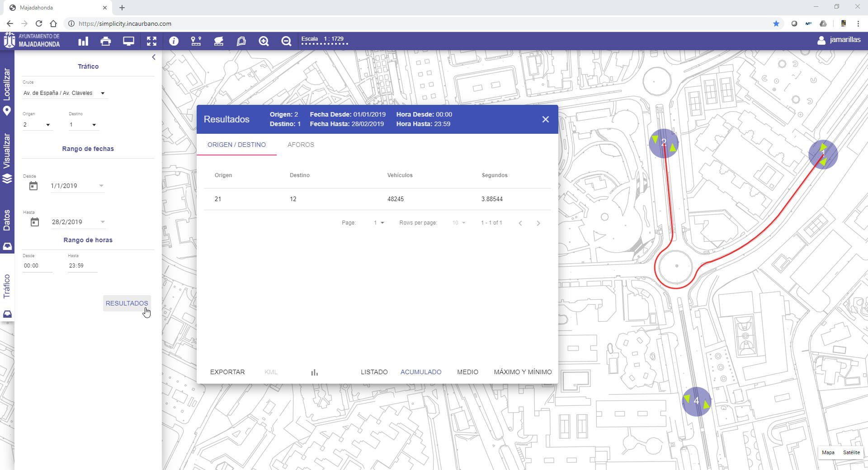The image size is (868, 470).
Task: Click EXPORTAR in results dialog
Action: 227,372
